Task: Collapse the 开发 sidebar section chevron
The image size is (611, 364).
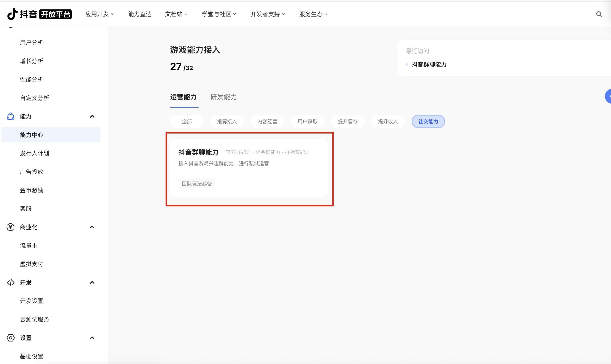Action: point(92,283)
